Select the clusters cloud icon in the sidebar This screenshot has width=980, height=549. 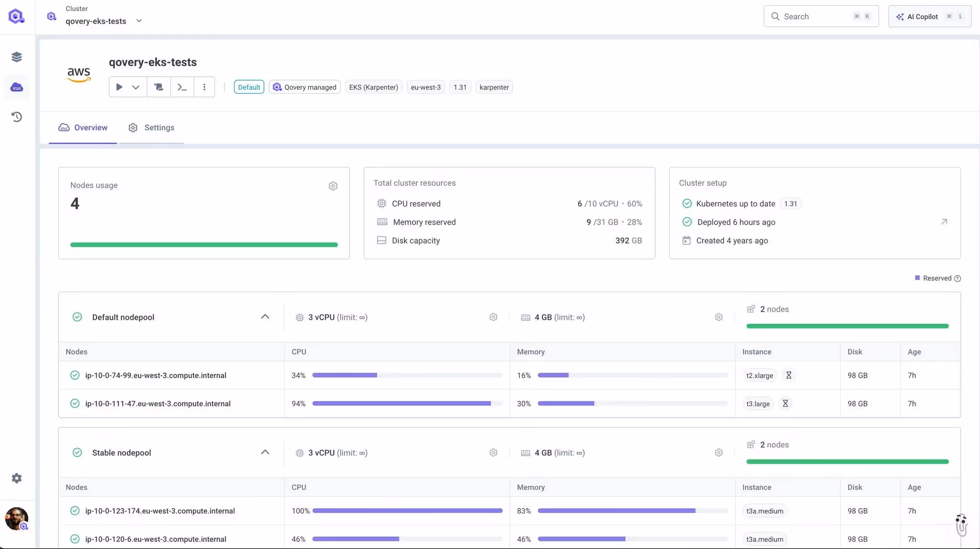tap(17, 87)
